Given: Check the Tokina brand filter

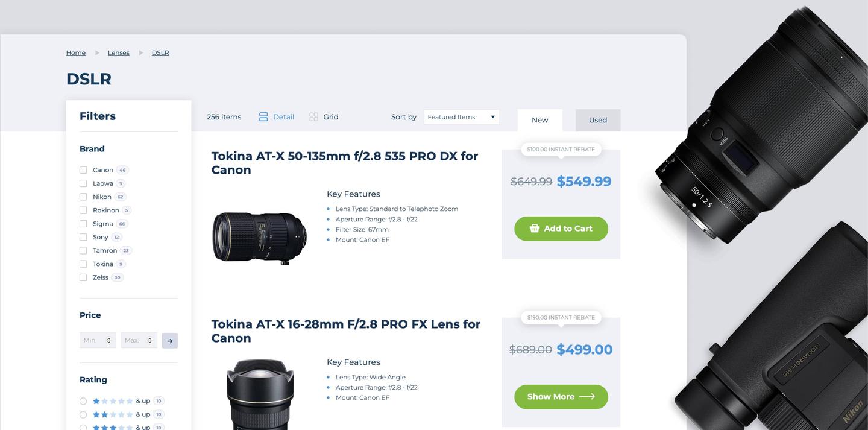Looking at the screenshot, I should pos(83,264).
